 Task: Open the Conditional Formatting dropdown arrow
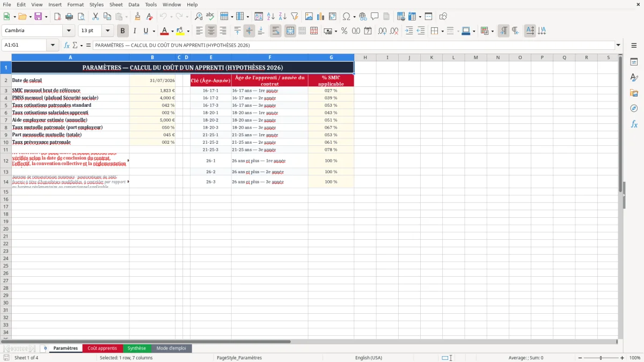(x=492, y=31)
